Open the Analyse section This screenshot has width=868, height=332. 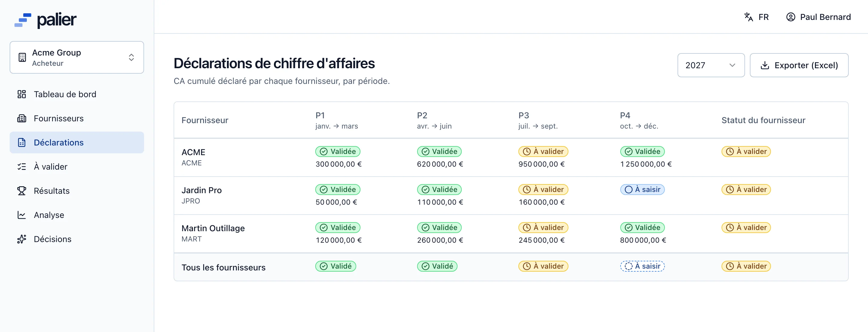77,215
